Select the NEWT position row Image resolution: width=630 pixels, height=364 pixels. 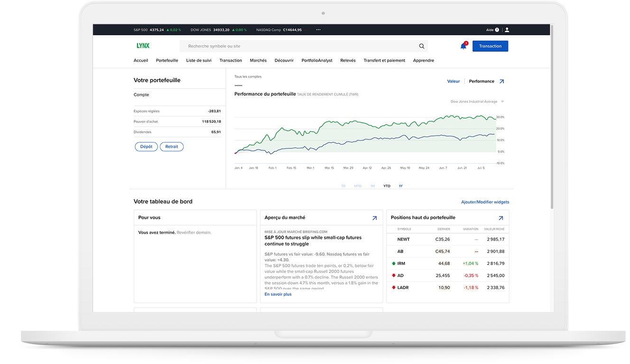[448, 239]
